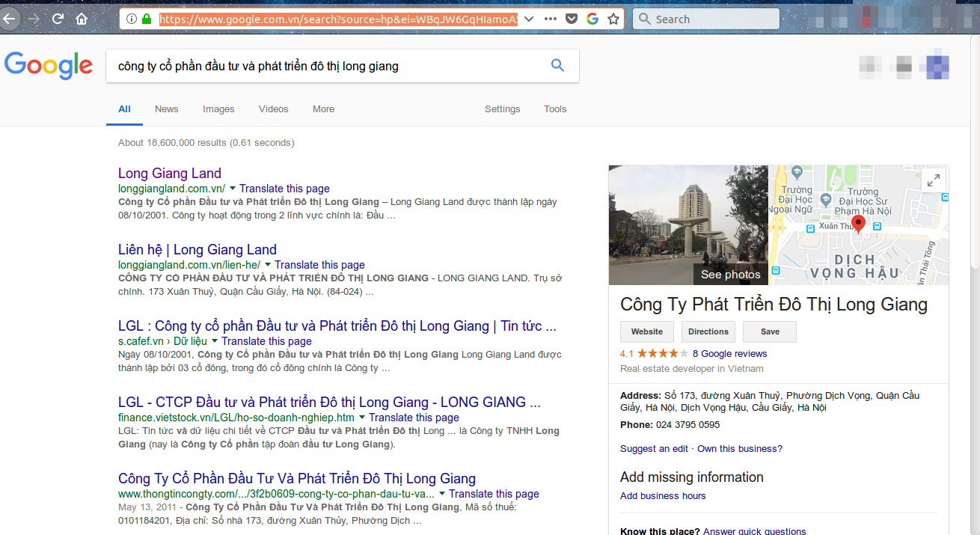This screenshot has width=980, height=535.
Task: Click the Save button in knowledge panel
Action: pos(770,331)
